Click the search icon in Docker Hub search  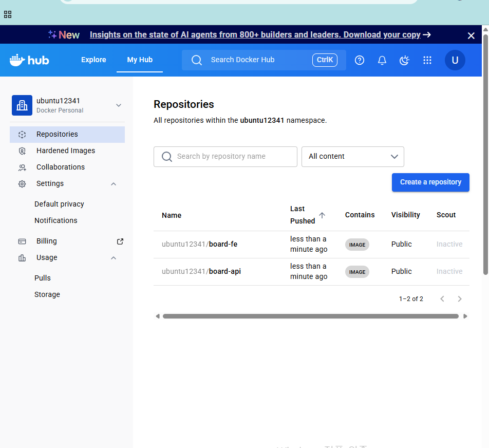tap(196, 60)
